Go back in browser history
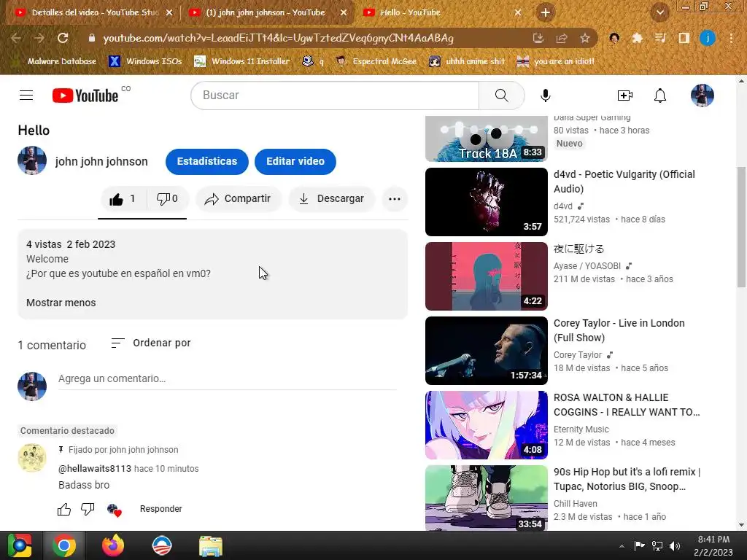 click(x=16, y=38)
